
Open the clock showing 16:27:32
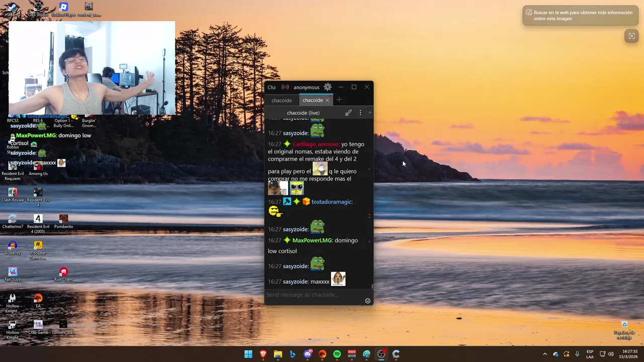(629, 354)
